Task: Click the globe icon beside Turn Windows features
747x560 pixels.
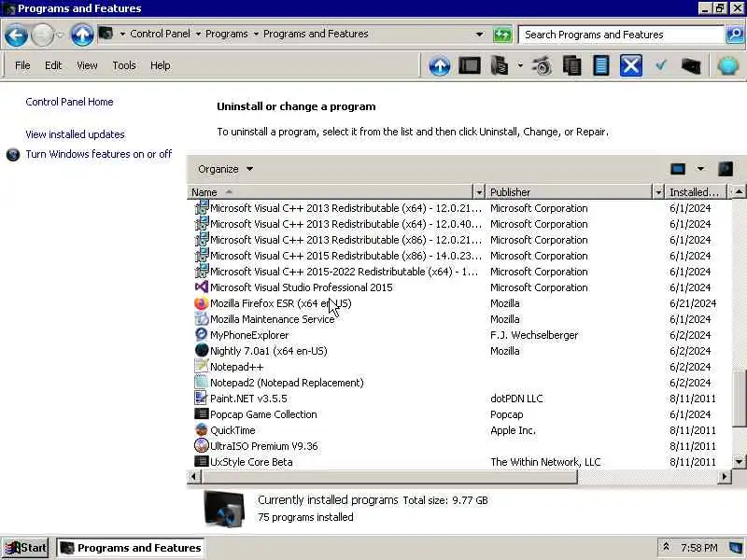Action: click(x=13, y=154)
